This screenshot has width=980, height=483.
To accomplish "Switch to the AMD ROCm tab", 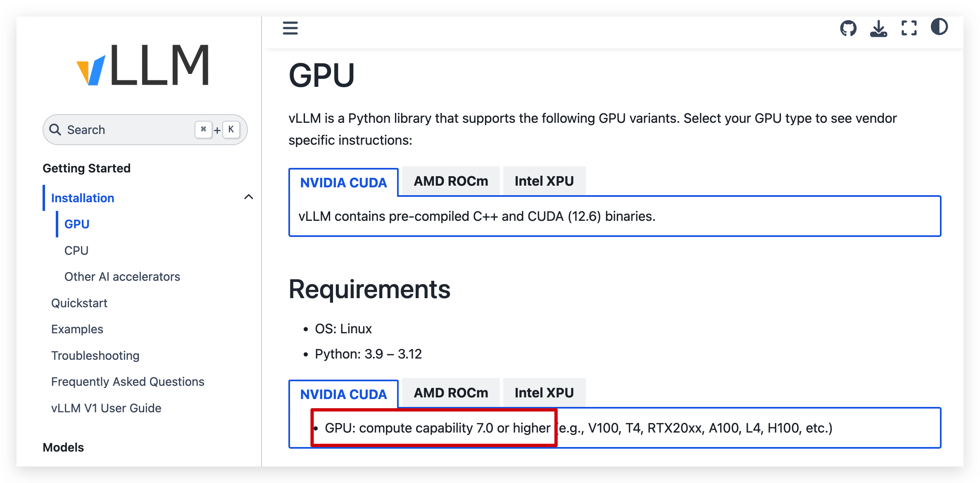I will (450, 181).
